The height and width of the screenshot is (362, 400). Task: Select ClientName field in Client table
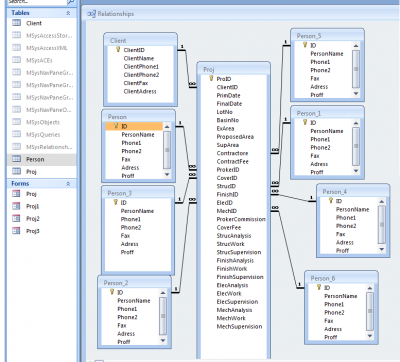[139, 58]
